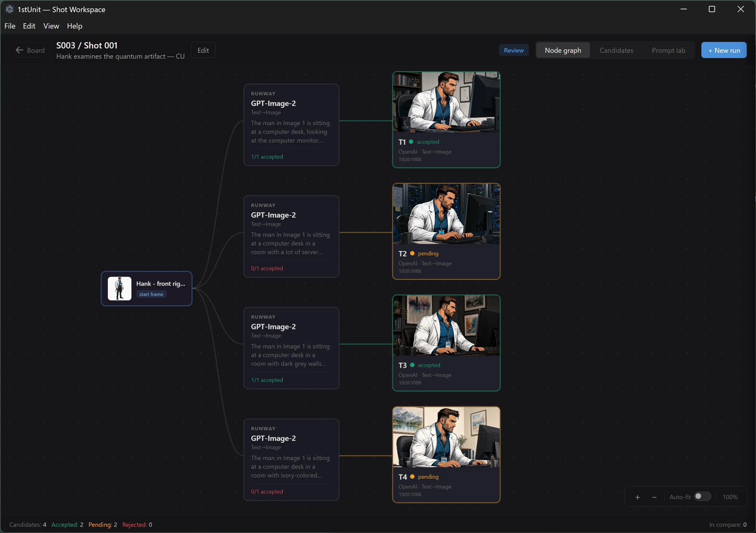
Task: Start a New run
Action: point(723,50)
